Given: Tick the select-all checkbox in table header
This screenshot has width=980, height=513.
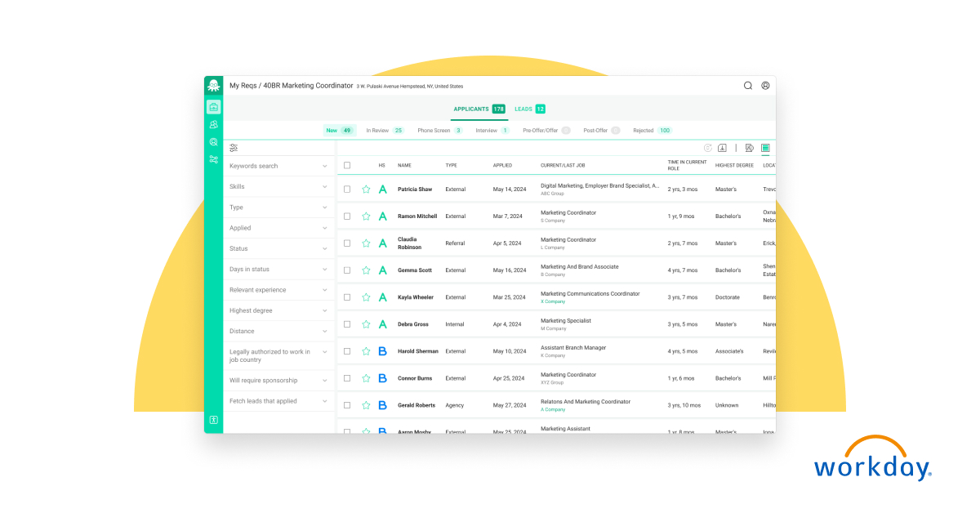Looking at the screenshot, I should click(x=347, y=165).
